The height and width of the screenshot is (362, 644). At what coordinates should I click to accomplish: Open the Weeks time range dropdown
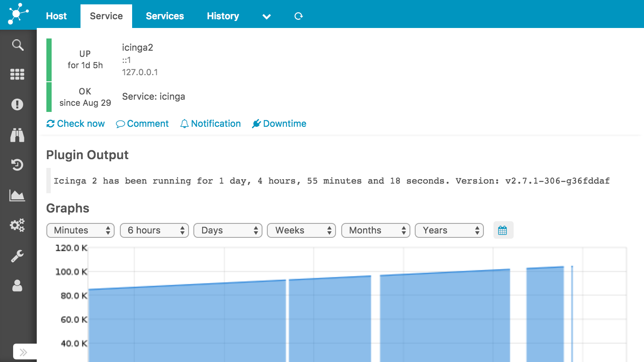301,230
